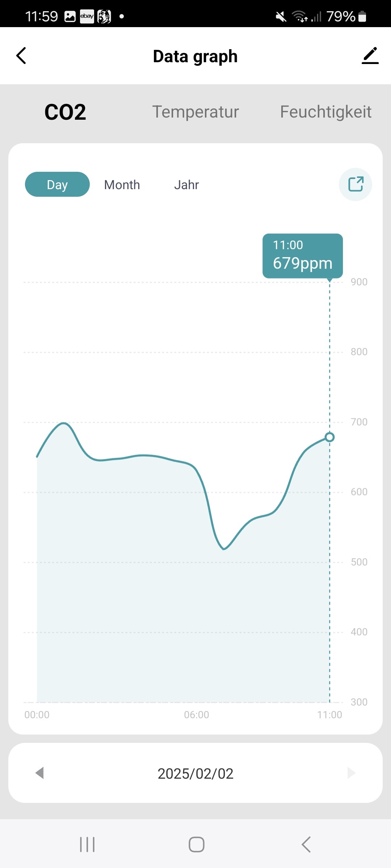391x868 pixels.
Task: Select the Jahr range option
Action: click(186, 185)
